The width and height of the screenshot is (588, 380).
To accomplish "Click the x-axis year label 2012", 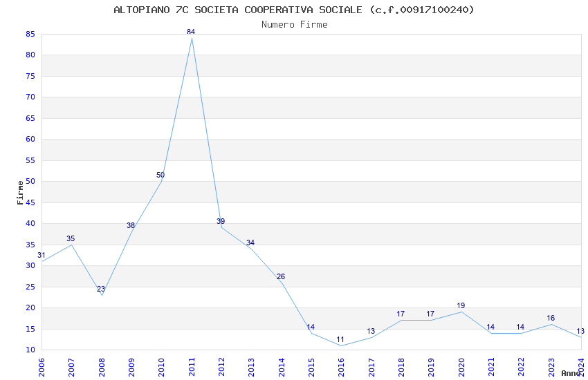I will [x=221, y=368].
